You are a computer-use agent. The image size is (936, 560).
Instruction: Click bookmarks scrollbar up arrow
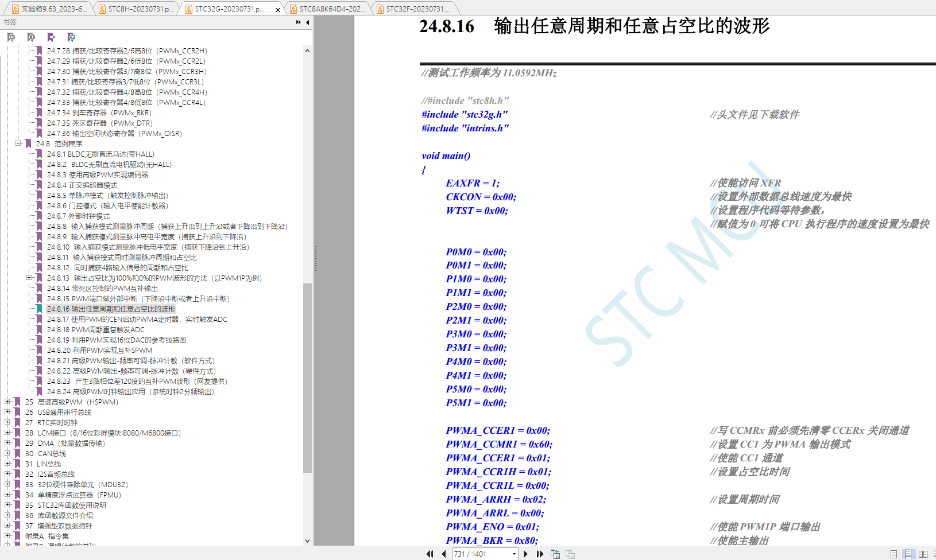[307, 50]
